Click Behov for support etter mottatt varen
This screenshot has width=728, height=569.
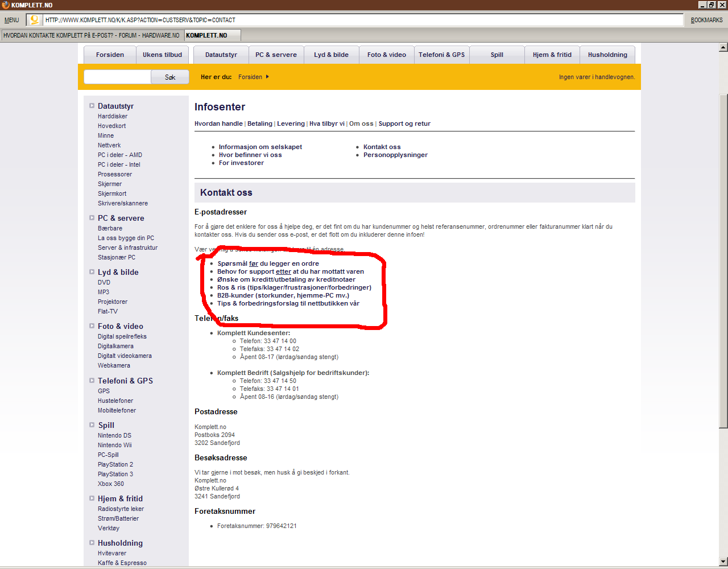[x=291, y=271]
